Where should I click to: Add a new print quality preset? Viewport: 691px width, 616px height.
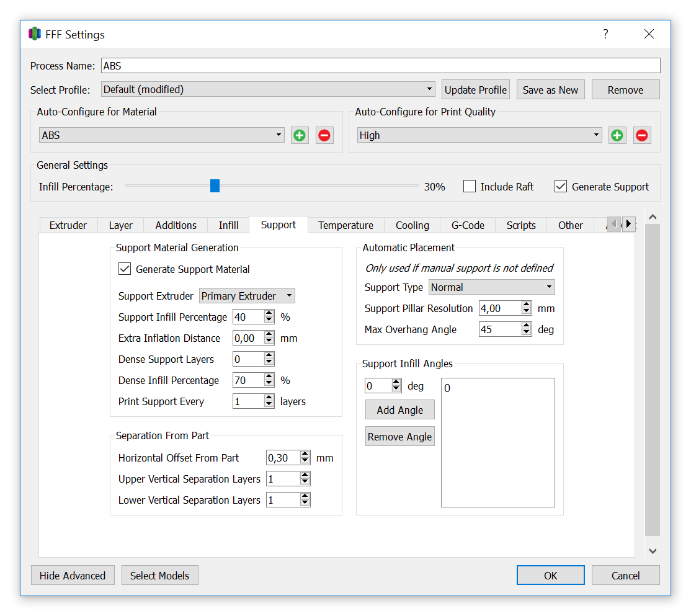pos(617,135)
